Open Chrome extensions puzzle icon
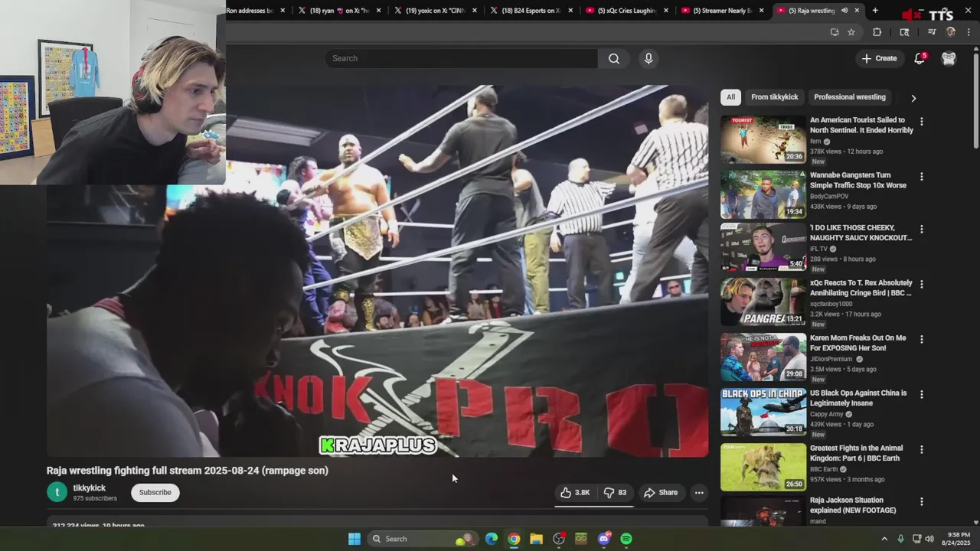Image resolution: width=980 pixels, height=551 pixels. pos(877,32)
